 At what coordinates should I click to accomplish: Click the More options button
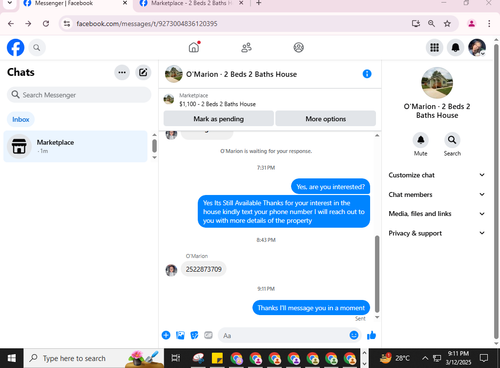pyautogui.click(x=326, y=119)
